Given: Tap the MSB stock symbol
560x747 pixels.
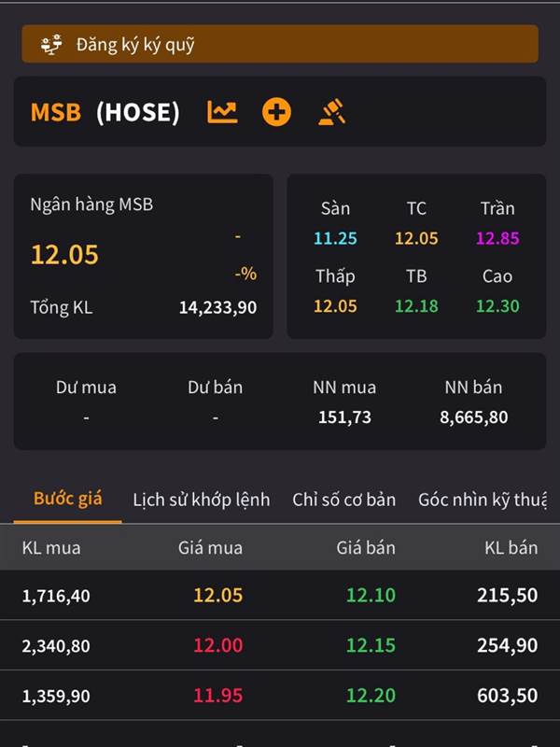Looking at the screenshot, I should [55, 112].
